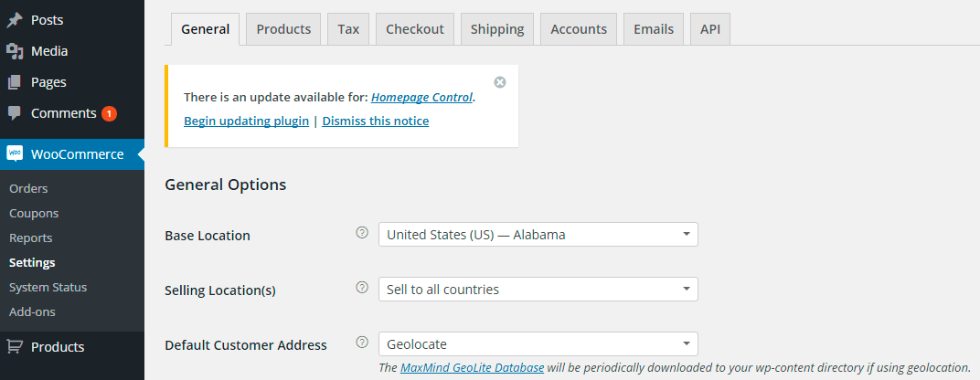Show help tooltip for Selling Location(s)
This screenshot has width=980, height=380.
[x=362, y=287]
